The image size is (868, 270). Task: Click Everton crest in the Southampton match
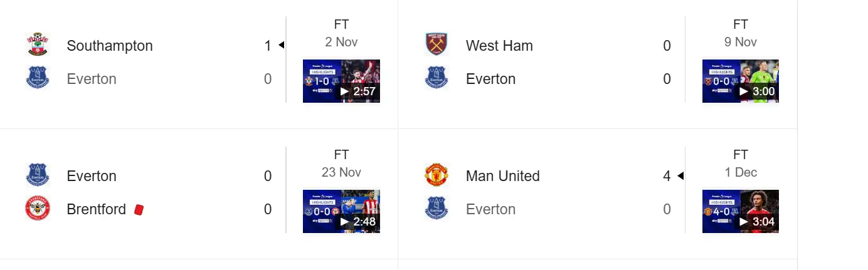coord(37,79)
